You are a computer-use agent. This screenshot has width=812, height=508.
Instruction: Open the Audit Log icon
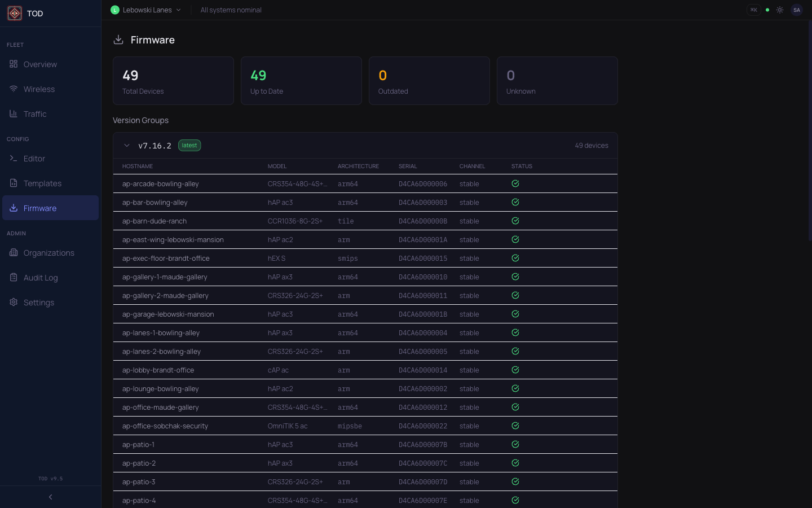click(14, 278)
